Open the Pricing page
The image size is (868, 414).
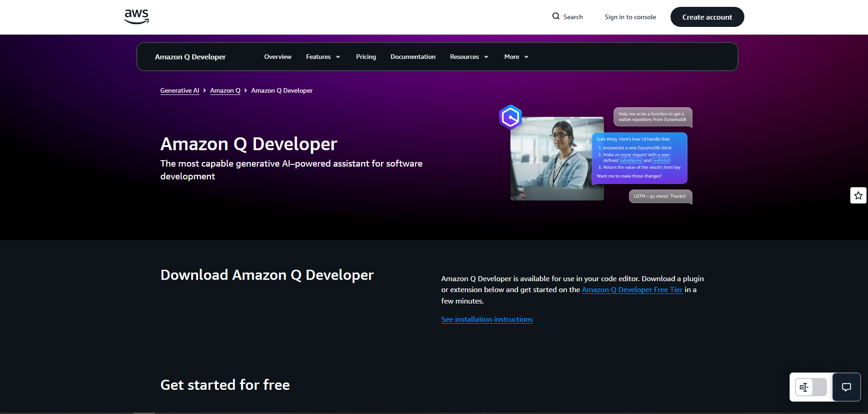coord(366,57)
